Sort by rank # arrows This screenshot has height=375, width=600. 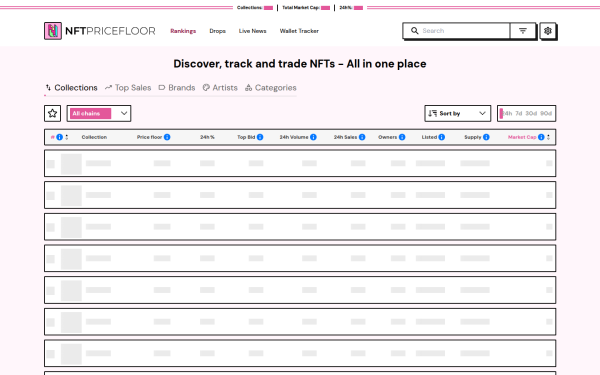(x=67, y=137)
